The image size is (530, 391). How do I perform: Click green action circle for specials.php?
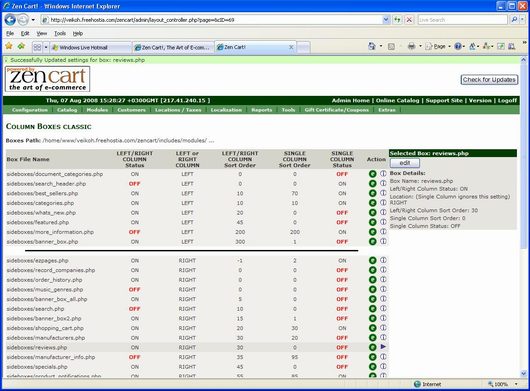372,367
